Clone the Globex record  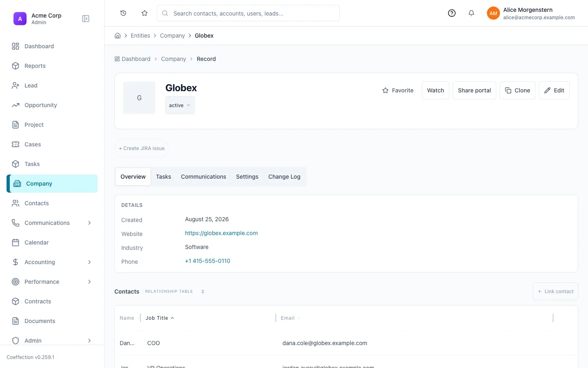click(517, 90)
